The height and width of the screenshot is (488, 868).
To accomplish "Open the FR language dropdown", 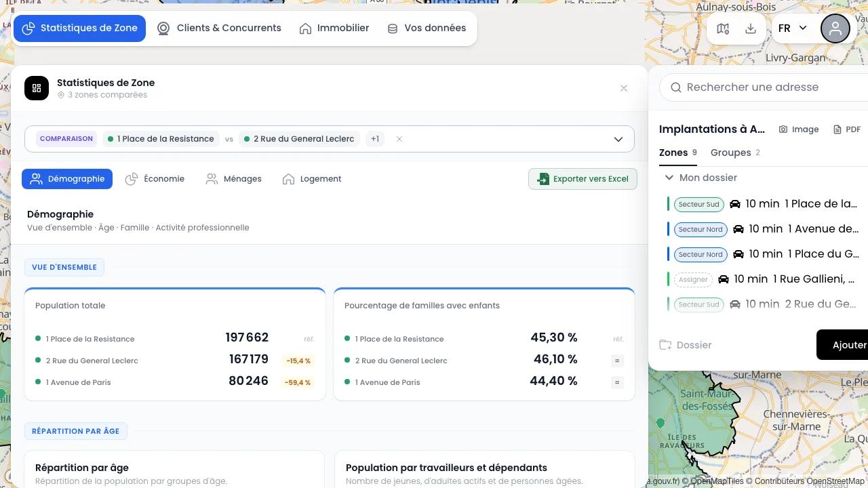I will (792, 28).
